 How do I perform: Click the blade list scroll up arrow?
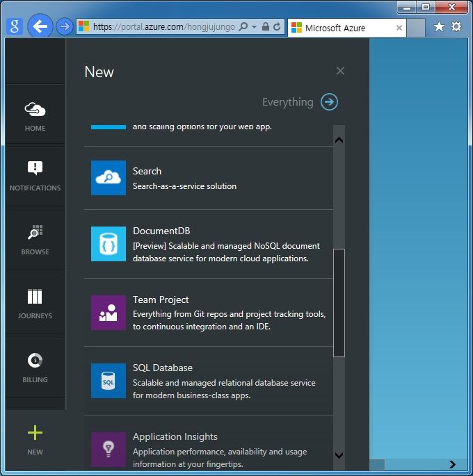pyautogui.click(x=339, y=140)
